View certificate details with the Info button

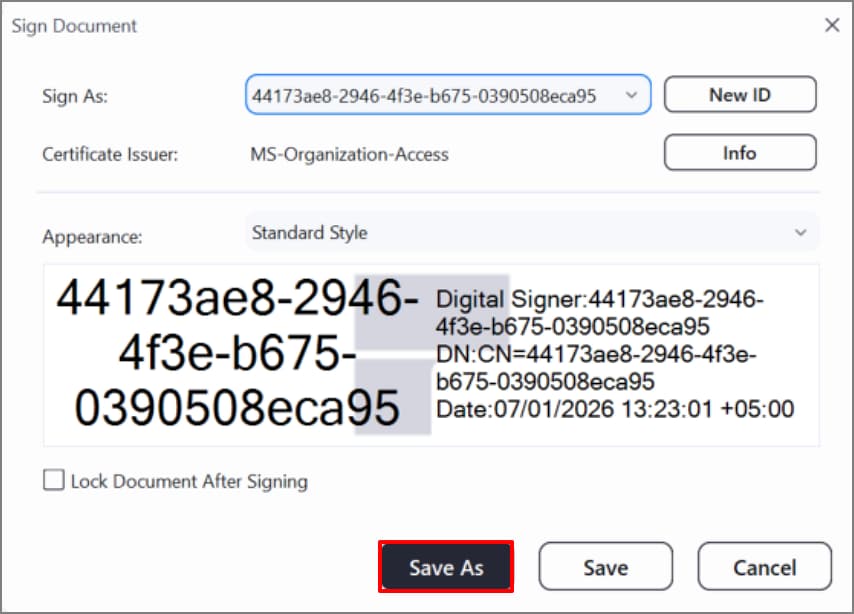[740, 152]
